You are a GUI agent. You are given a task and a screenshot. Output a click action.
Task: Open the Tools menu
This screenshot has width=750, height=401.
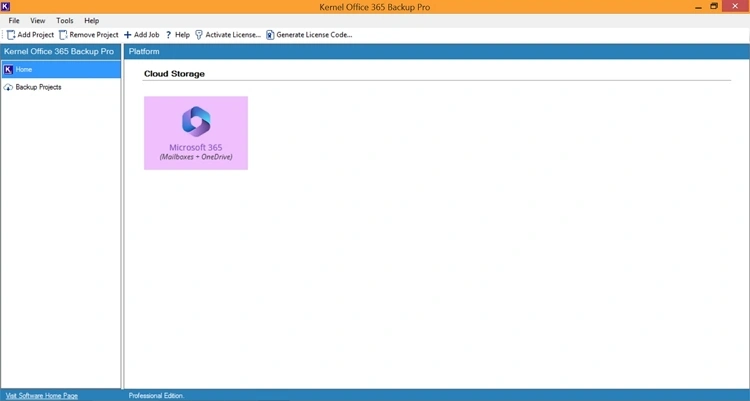[x=65, y=21]
